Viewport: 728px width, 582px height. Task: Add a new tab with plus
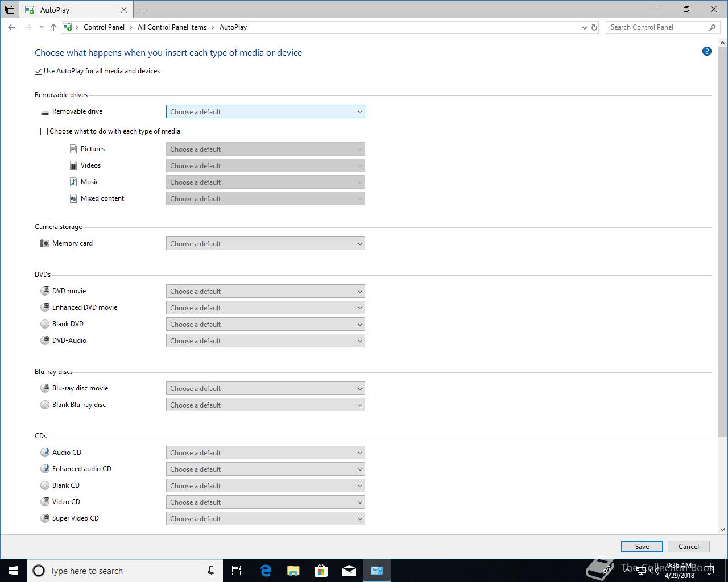click(143, 10)
